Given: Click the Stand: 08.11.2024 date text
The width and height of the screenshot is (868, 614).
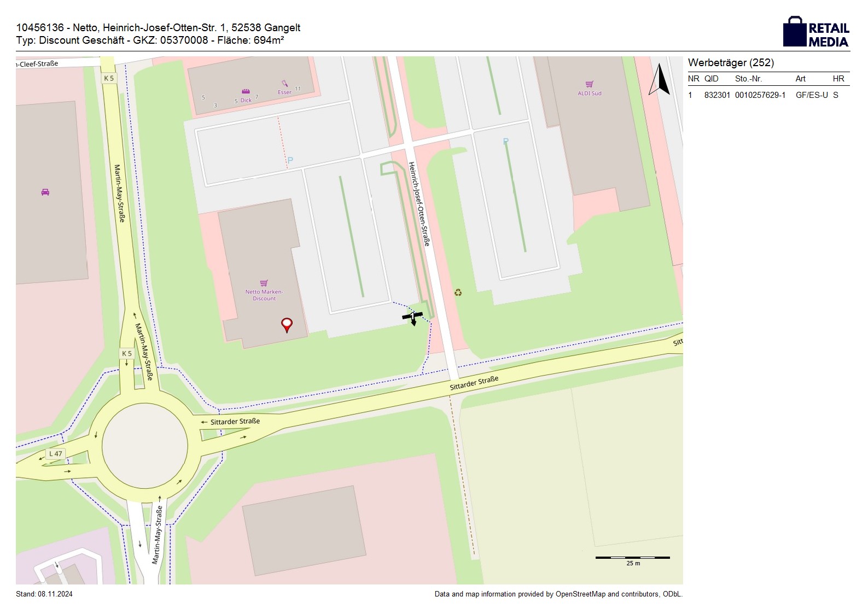Looking at the screenshot, I should pyautogui.click(x=44, y=594).
